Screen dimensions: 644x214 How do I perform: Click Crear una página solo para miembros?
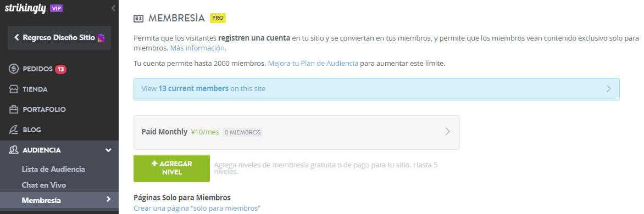197,209
